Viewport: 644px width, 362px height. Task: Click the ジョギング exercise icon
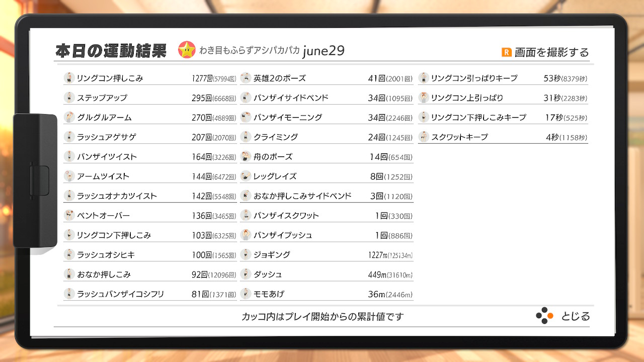click(x=246, y=254)
